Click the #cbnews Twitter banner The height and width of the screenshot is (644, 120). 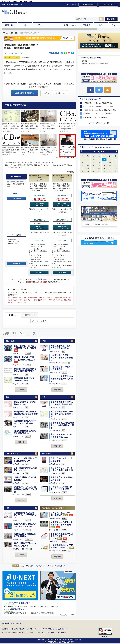tap(99, 240)
